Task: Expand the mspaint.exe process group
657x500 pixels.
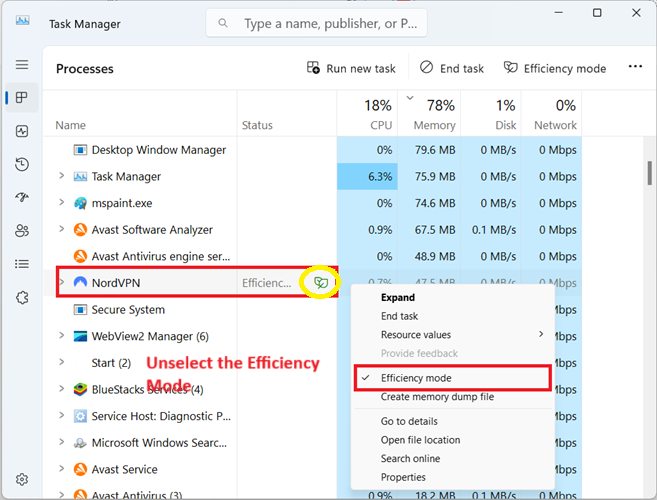Action: [62, 202]
